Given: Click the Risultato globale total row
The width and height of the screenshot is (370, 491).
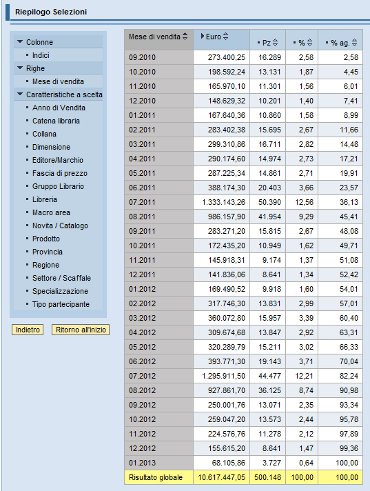Looking at the screenshot, I should [x=243, y=477].
